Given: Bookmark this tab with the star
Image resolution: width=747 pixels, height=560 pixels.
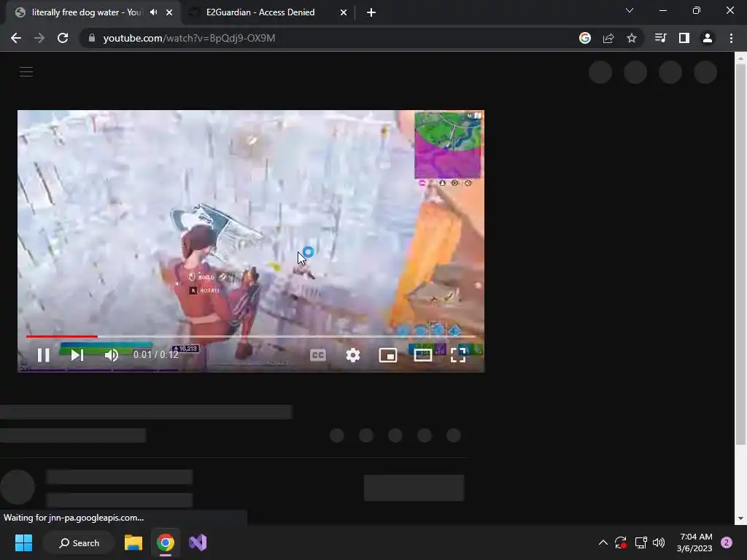Looking at the screenshot, I should 632,38.
